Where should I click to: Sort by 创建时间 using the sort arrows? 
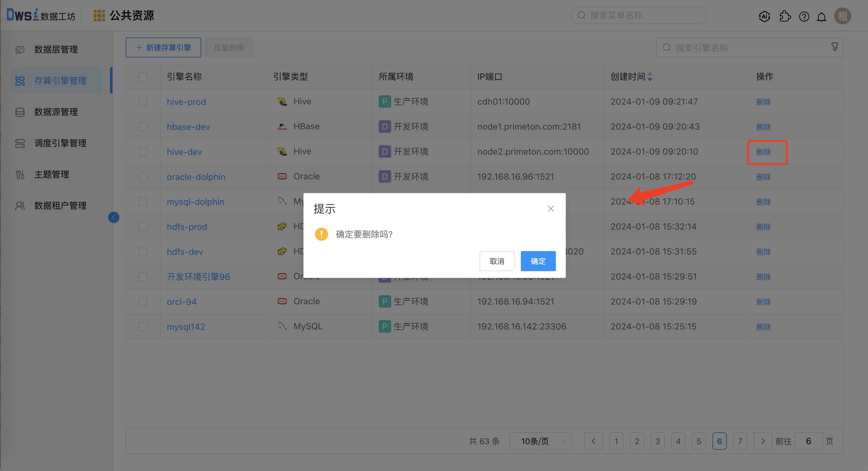(650, 77)
